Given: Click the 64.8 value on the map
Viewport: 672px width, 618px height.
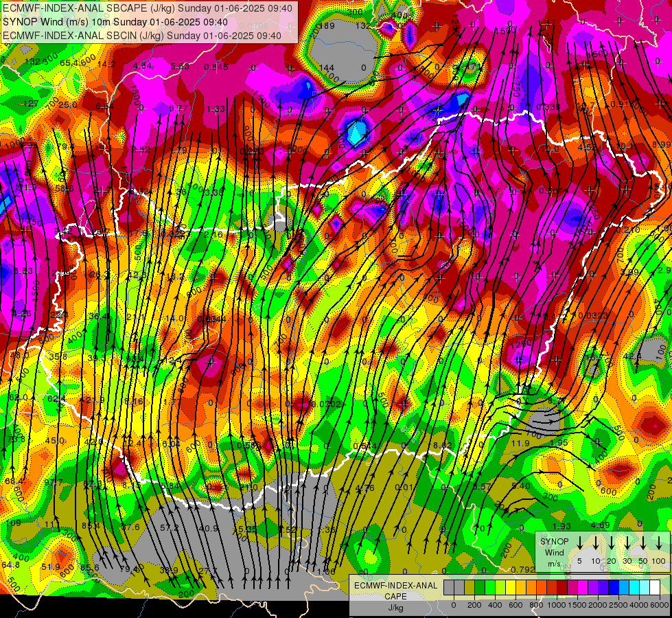Looking at the screenshot, I should click(10, 565).
